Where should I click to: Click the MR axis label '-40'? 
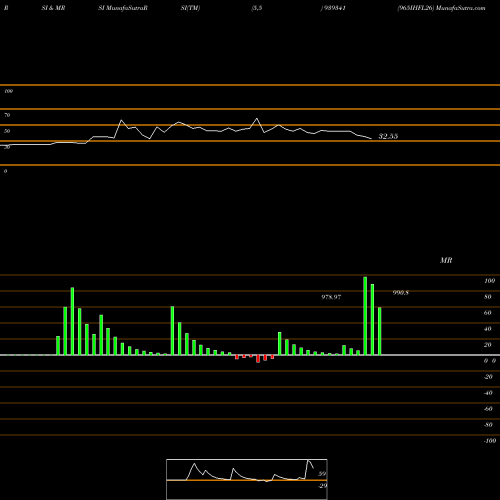click(488, 393)
